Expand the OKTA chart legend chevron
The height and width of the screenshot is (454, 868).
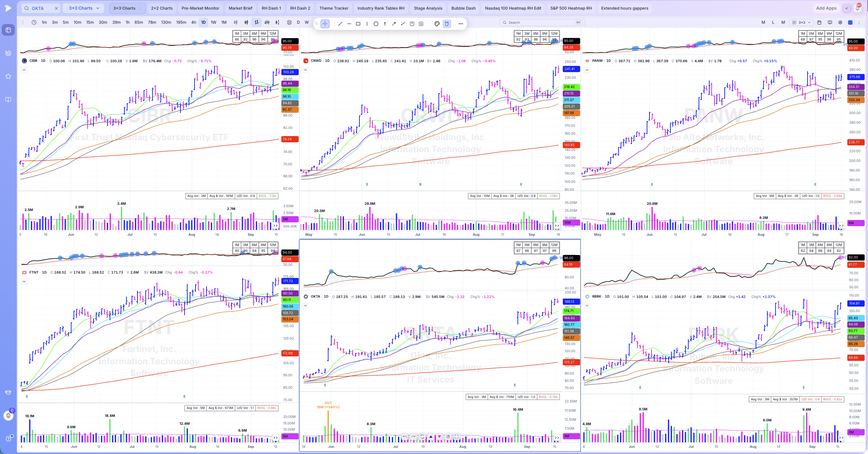[305, 306]
